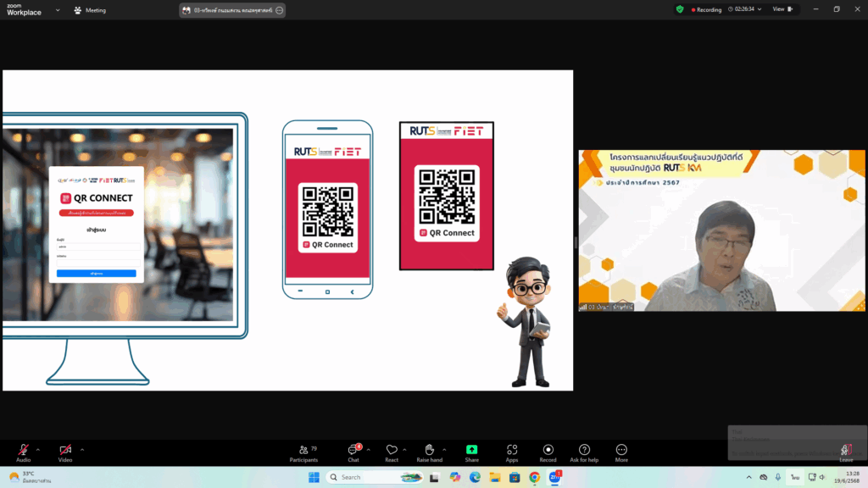868x488 pixels.
Task: Open the volume control tray icon
Action: 822,477
